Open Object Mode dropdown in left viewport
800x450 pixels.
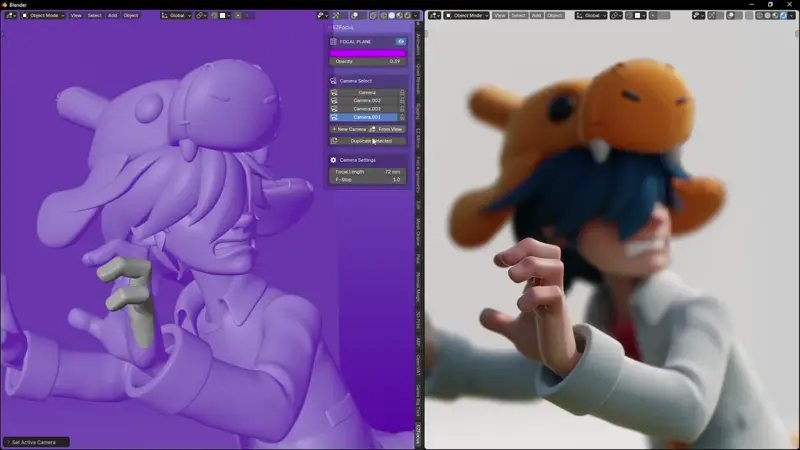click(43, 15)
